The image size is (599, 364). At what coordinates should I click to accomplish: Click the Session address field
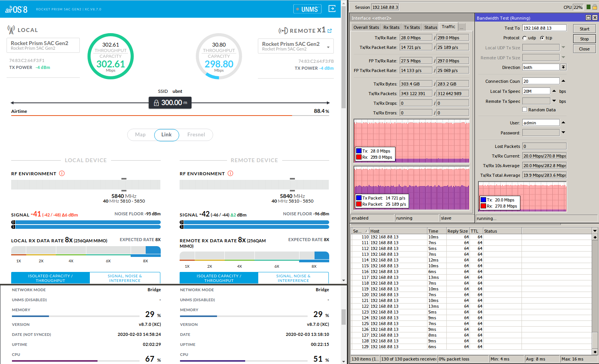(385, 7)
